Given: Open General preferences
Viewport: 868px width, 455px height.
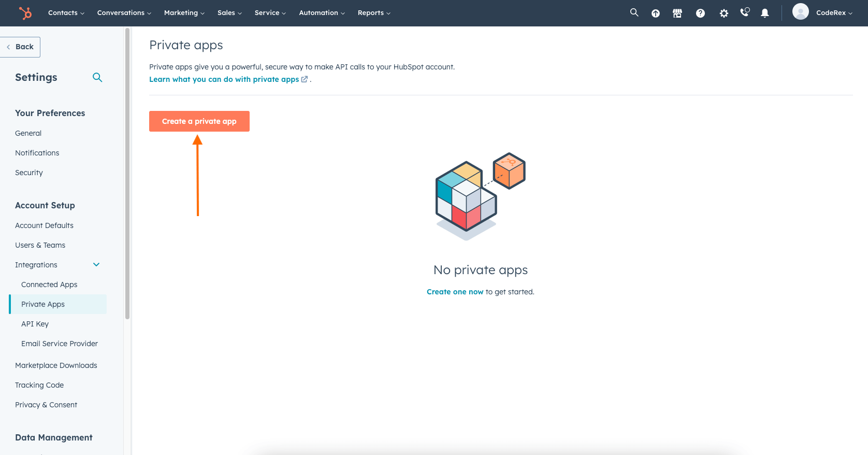Looking at the screenshot, I should click(x=28, y=133).
